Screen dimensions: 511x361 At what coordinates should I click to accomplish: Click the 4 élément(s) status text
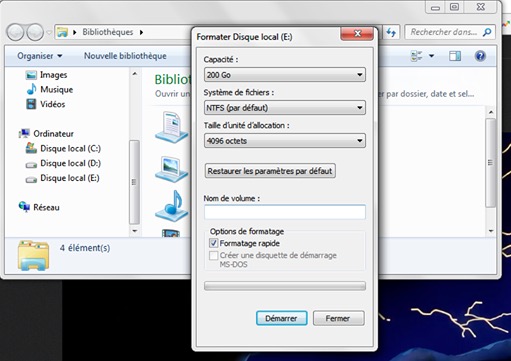tap(85, 248)
